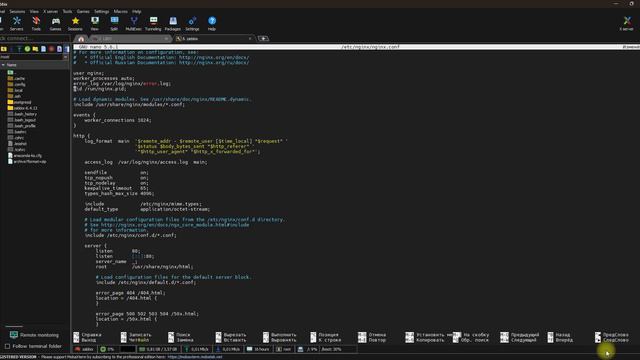Open the Games menu
Screen dimensions: 640x360
click(83, 11)
